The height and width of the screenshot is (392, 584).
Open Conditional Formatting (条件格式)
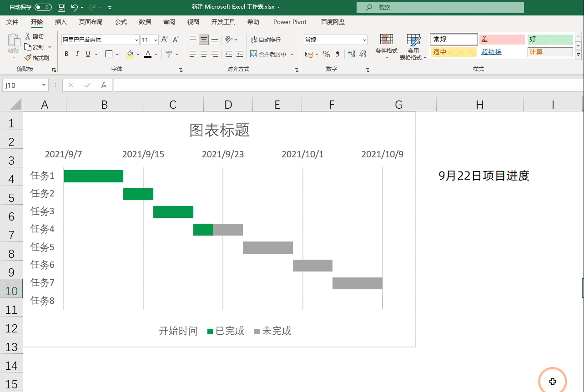(x=387, y=47)
